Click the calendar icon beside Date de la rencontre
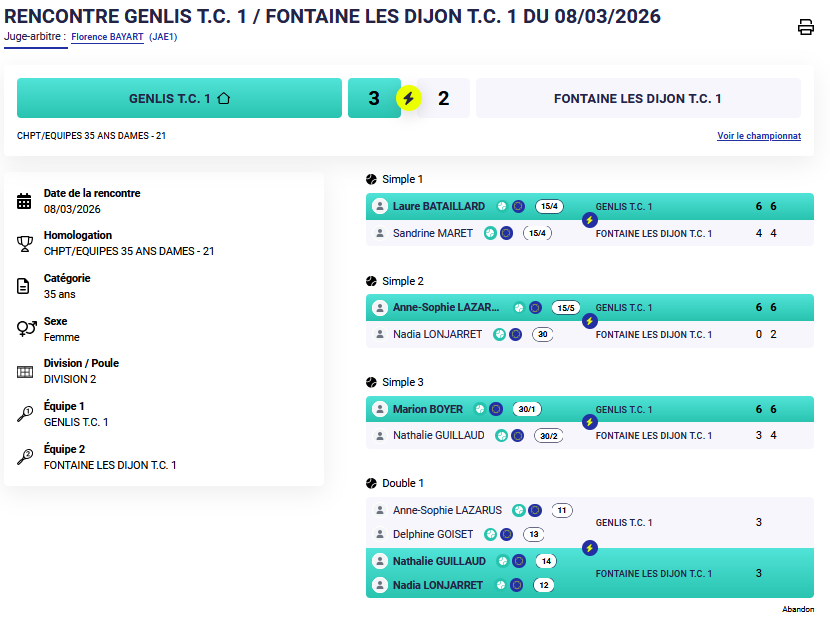This screenshot has height=622, width=830. coord(25,201)
